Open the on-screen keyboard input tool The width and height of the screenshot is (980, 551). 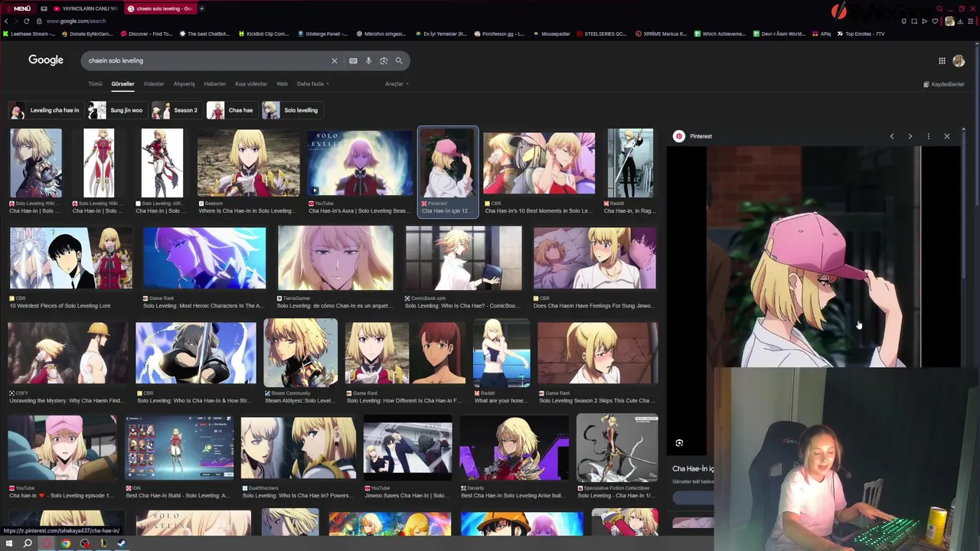tap(353, 60)
